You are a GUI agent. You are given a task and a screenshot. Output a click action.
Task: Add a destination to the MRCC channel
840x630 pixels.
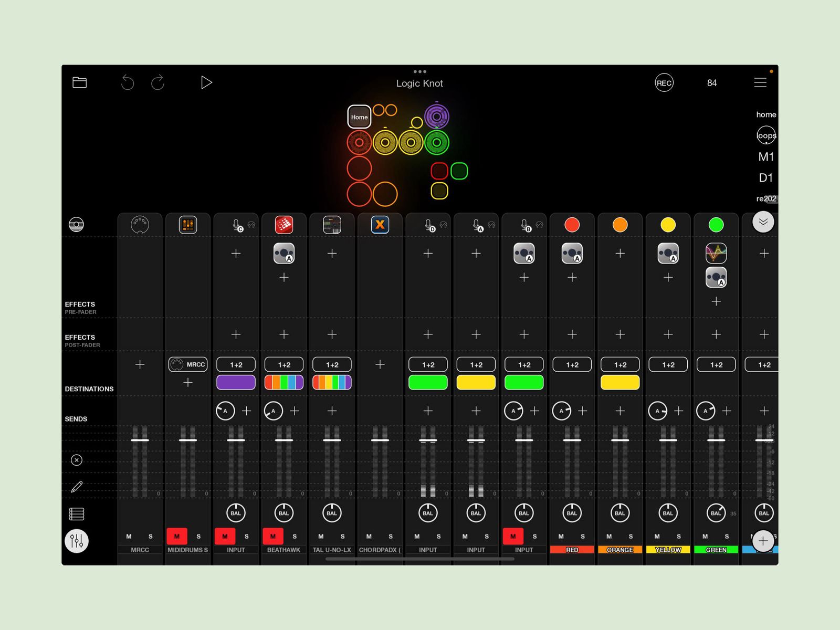(x=140, y=364)
